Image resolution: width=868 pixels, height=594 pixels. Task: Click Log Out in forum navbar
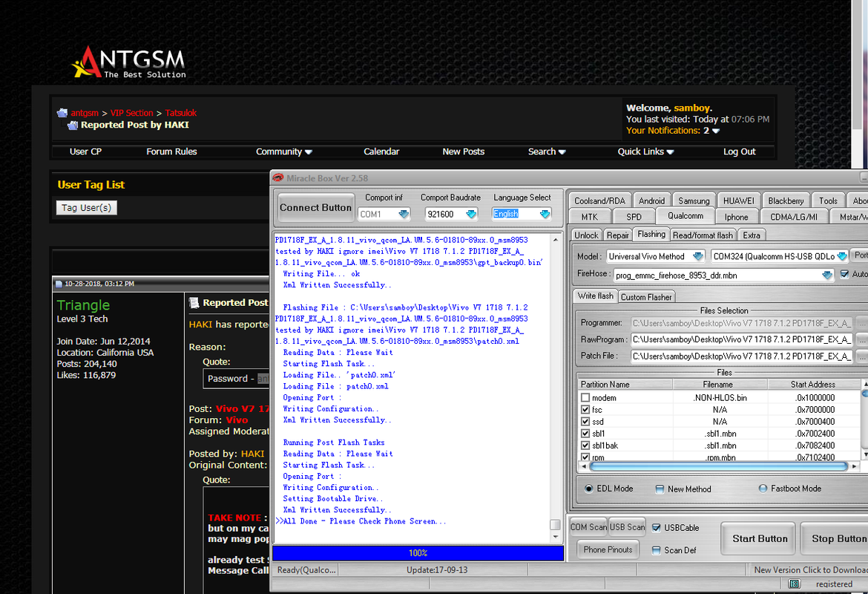pyautogui.click(x=739, y=151)
